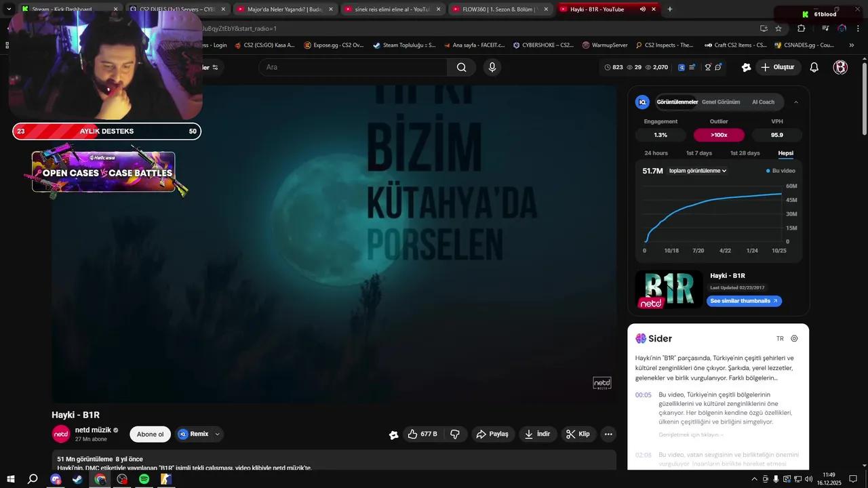
Task: Like the video showing 677 B
Action: tap(421, 434)
